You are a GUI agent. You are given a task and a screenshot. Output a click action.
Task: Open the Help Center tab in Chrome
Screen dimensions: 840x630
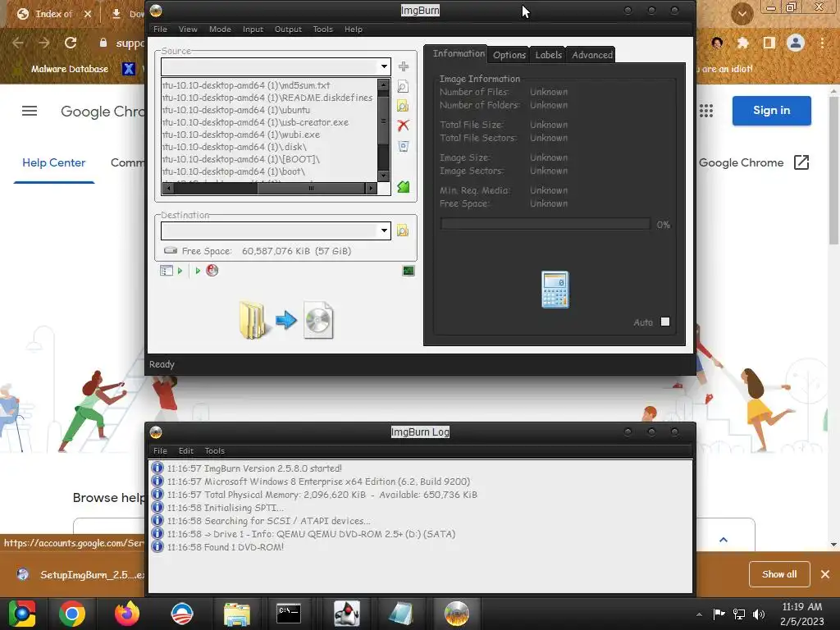(x=53, y=163)
